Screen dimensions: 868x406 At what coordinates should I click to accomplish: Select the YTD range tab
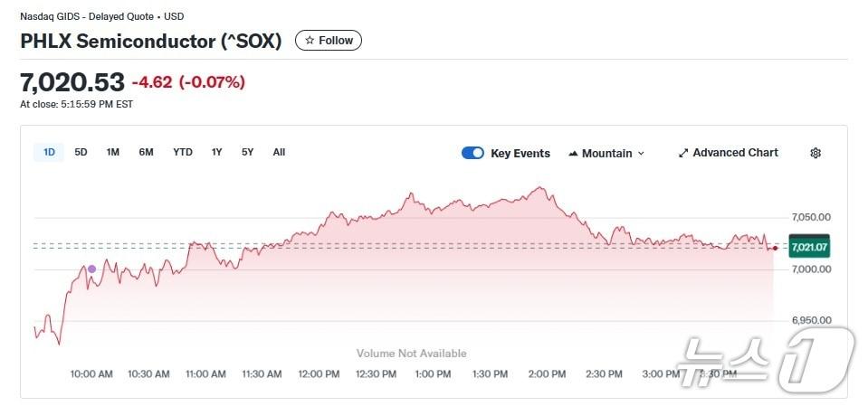(183, 152)
